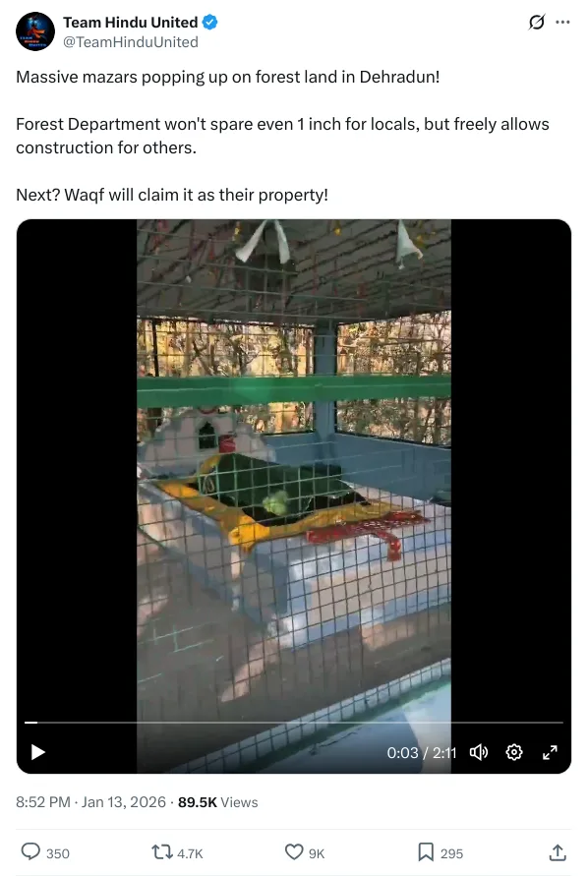Viewport: 588px width, 876px height.
Task: Bookmark the post
Action: (x=426, y=852)
